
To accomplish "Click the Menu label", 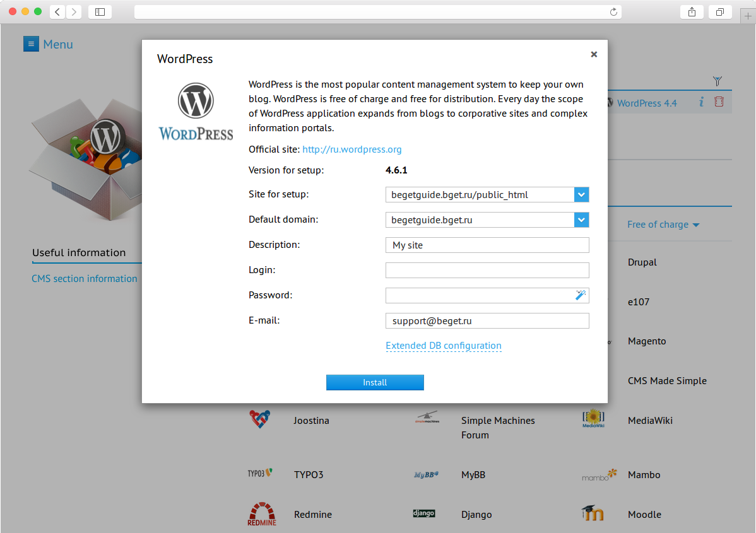I will click(58, 44).
